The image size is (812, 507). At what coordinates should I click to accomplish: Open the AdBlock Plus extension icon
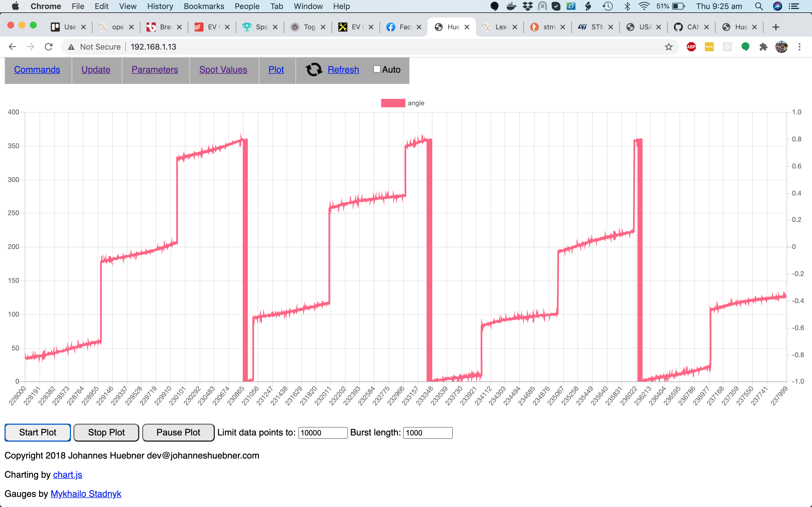tap(691, 46)
